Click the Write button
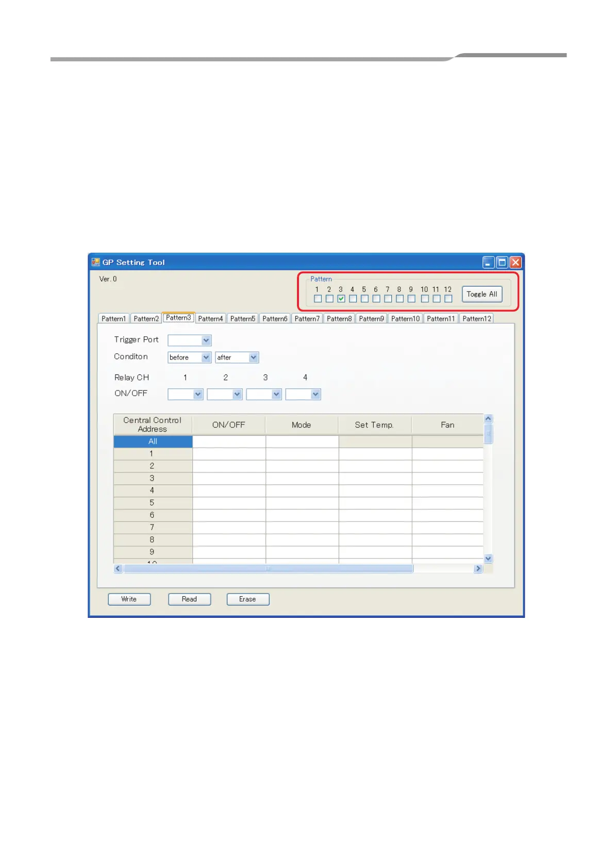Screen dimensions: 614x868 click(x=129, y=599)
